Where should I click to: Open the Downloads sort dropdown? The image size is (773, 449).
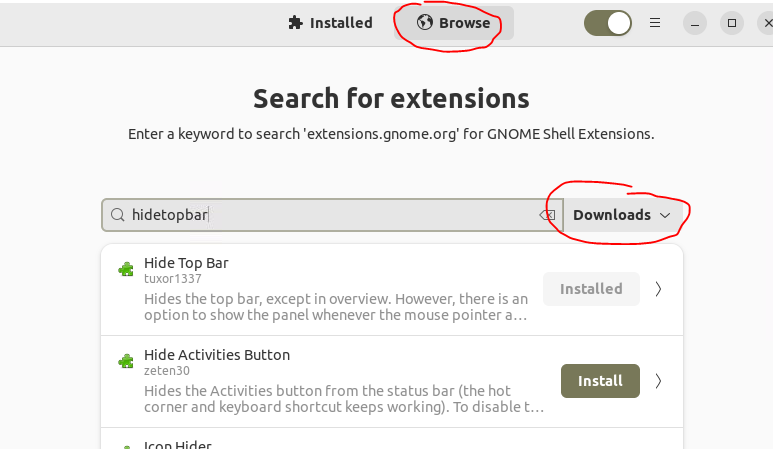click(623, 215)
